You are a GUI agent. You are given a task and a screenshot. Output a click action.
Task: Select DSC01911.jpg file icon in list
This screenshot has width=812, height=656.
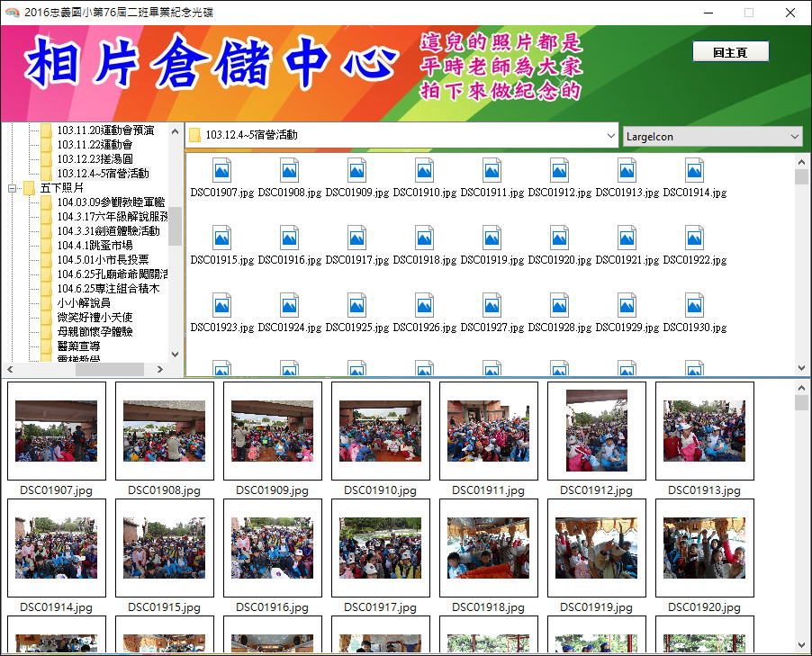coord(492,171)
